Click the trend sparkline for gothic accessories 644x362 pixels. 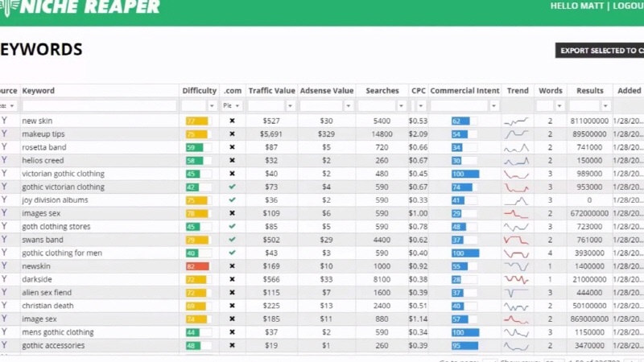pos(516,346)
